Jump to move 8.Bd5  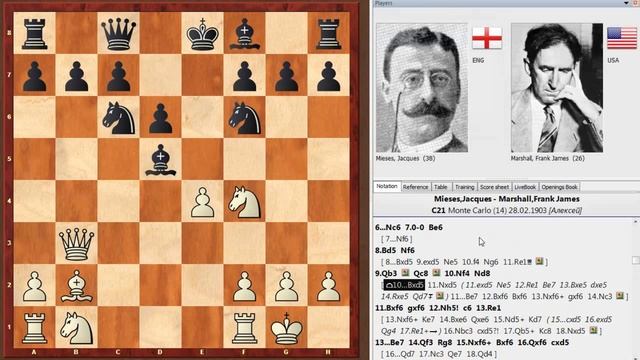tap(386, 250)
